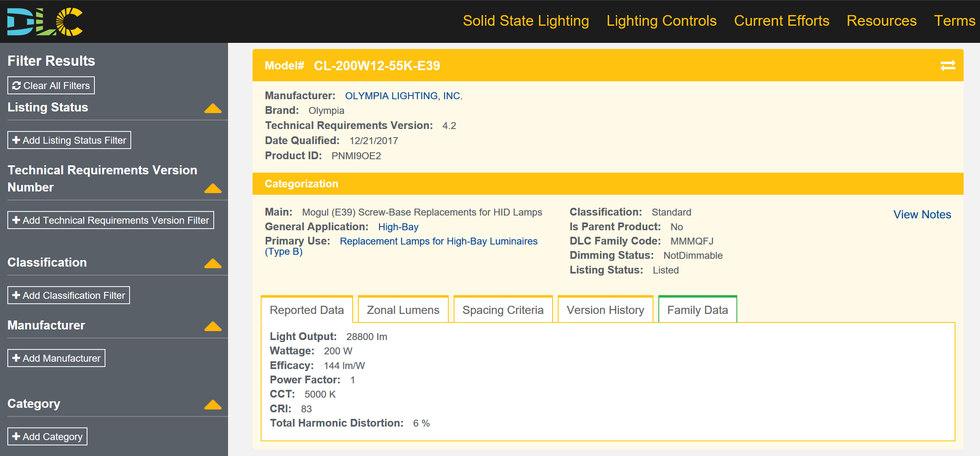This screenshot has width=980, height=456.
Task: Switch to the Zonal Lumens tab
Action: coord(403,309)
